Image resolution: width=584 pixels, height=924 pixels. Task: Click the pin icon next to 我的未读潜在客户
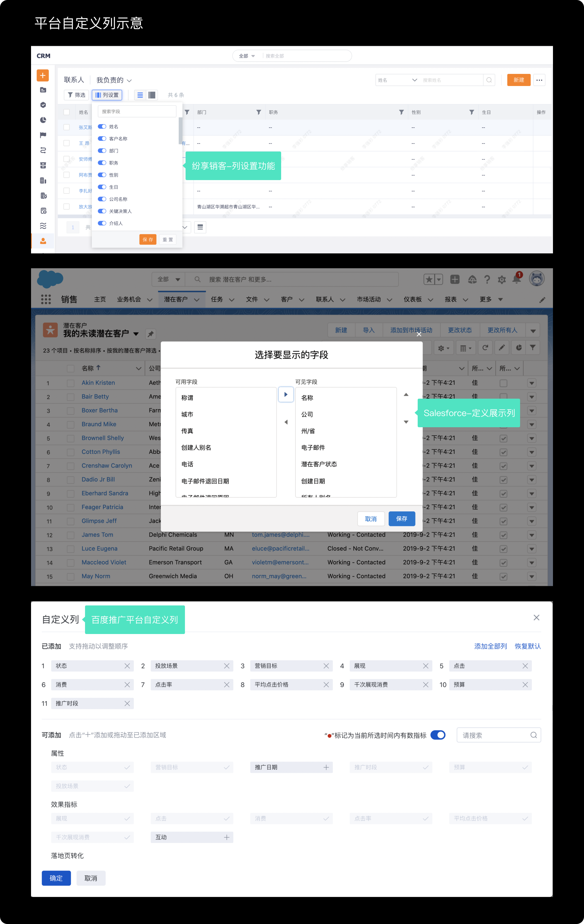click(x=151, y=334)
